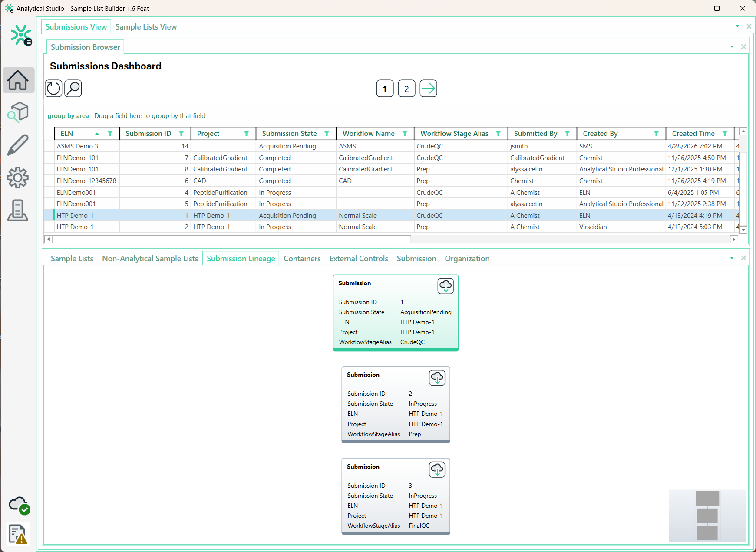Filter the ELN column

click(110, 133)
